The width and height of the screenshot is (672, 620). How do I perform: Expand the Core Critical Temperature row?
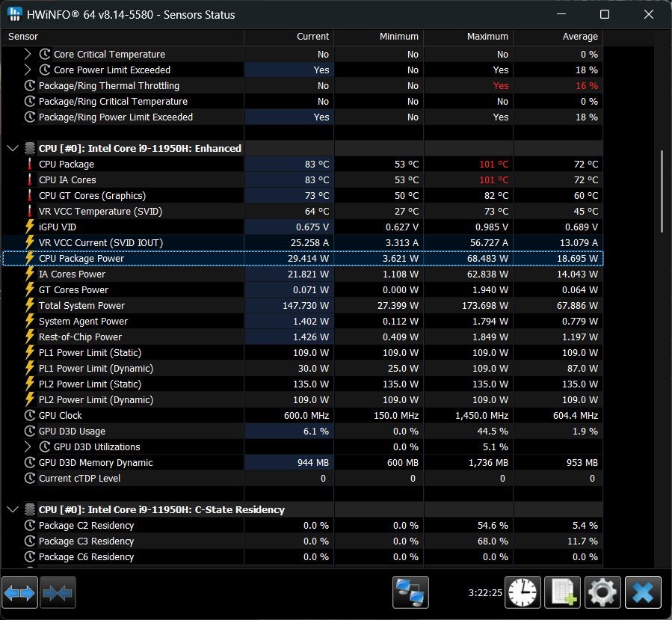[28, 55]
